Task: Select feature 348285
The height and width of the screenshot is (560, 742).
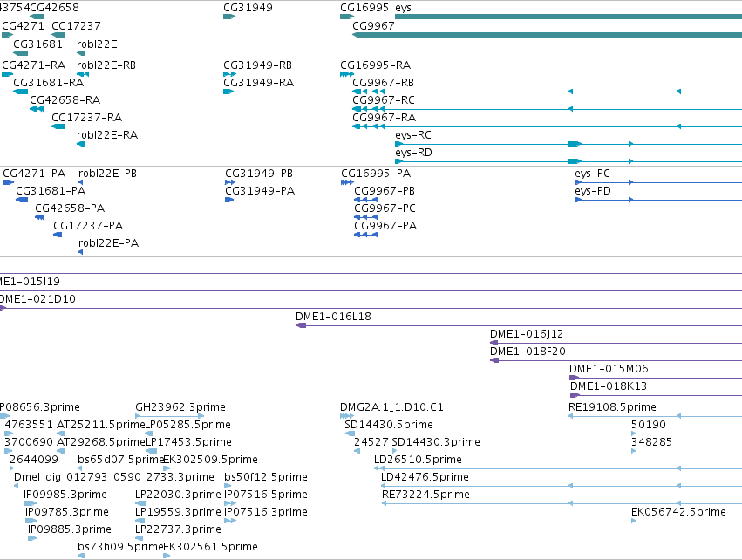Action: (651, 442)
